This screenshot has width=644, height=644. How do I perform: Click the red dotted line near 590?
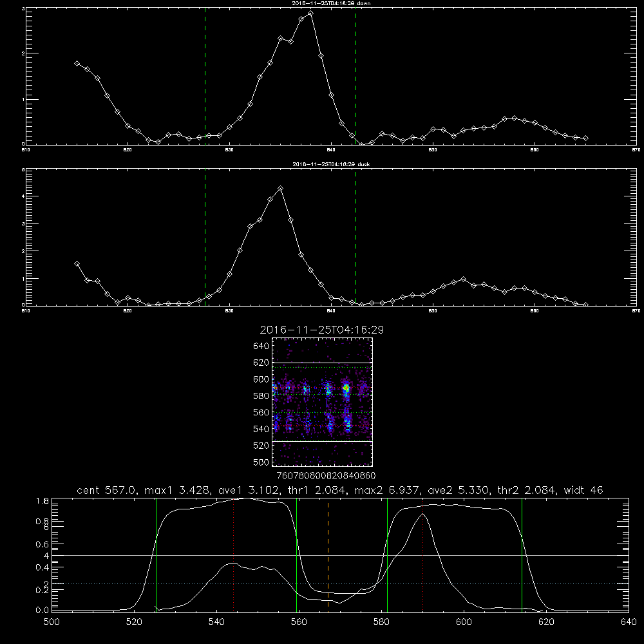pyautogui.click(x=422, y=554)
